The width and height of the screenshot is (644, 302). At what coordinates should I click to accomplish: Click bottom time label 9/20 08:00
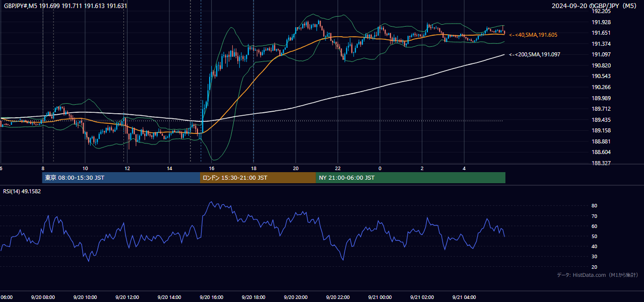point(42,297)
